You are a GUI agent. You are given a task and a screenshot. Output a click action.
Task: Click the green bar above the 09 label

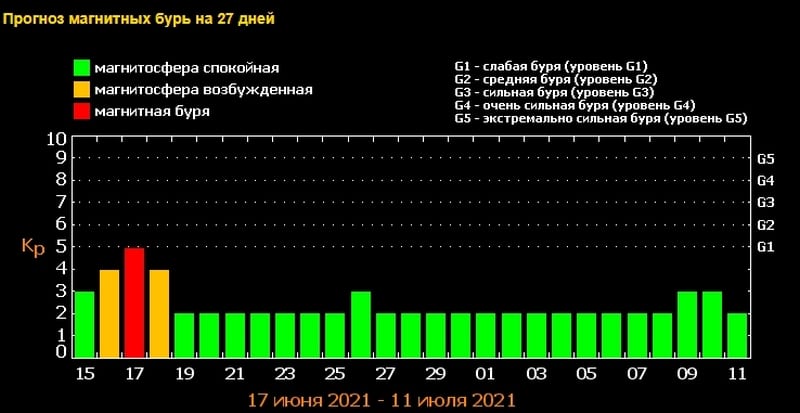[687, 324]
